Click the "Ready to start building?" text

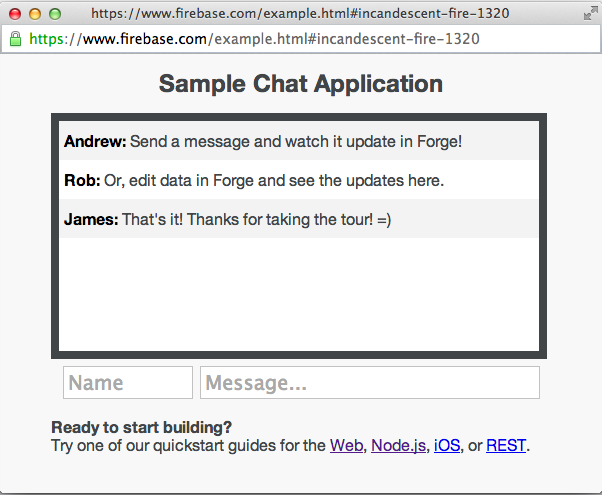point(141,428)
